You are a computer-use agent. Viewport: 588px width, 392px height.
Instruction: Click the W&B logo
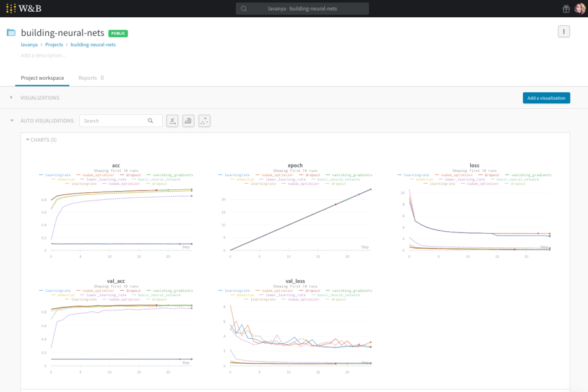click(x=25, y=9)
